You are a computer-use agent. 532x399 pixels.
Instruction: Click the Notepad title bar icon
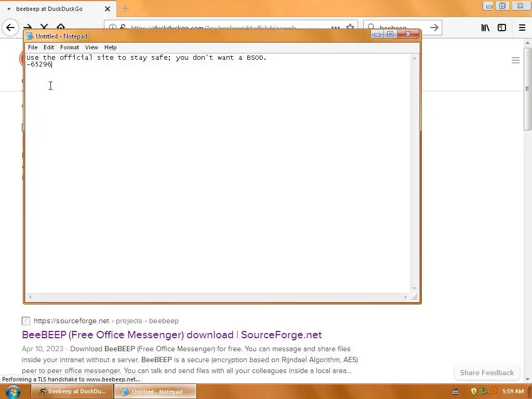(30, 36)
